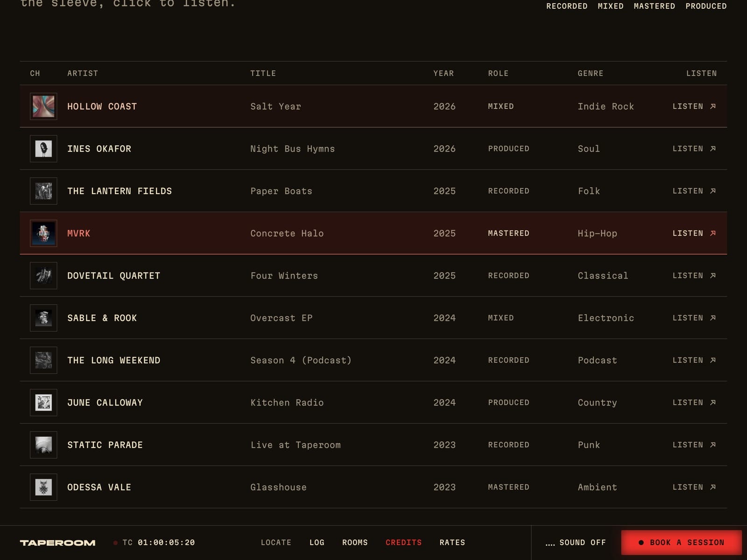747x560 pixels.
Task: Click the Static Parade artist name
Action: tap(105, 445)
